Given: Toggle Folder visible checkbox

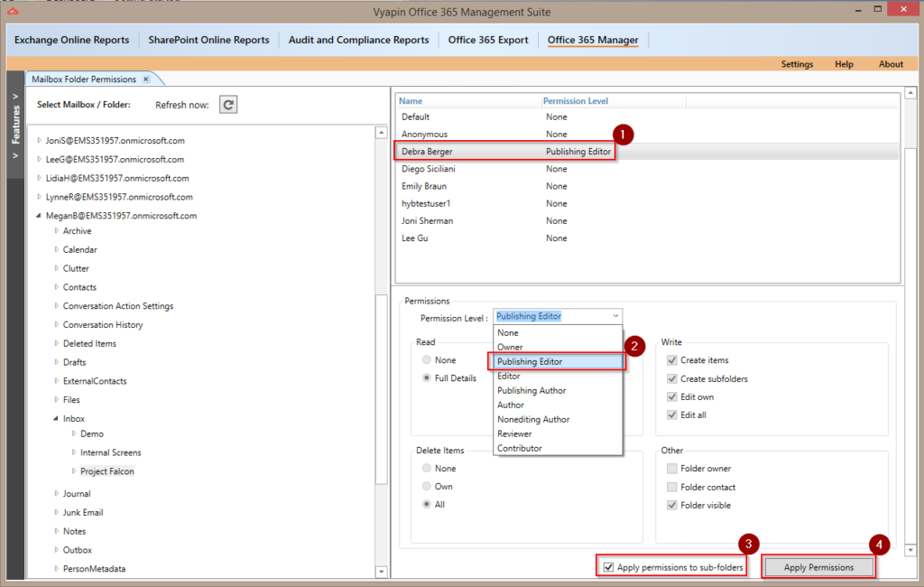Looking at the screenshot, I should pyautogui.click(x=671, y=505).
